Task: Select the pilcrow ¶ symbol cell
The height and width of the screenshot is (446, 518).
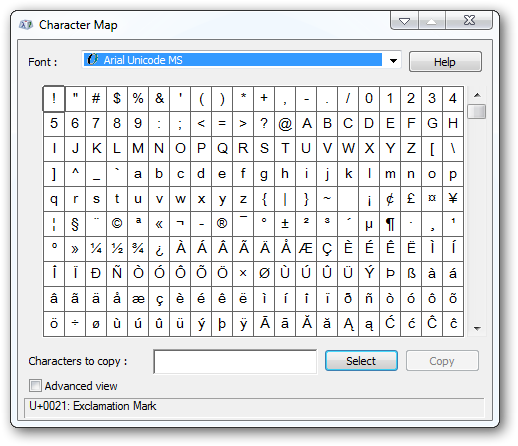Action: click(x=390, y=224)
